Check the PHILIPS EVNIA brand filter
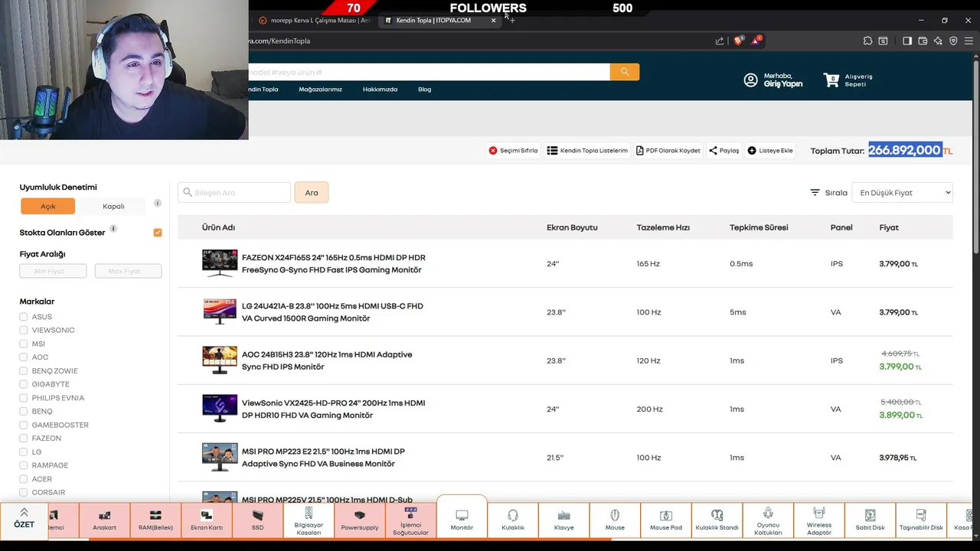This screenshot has width=980, height=551. click(x=24, y=398)
